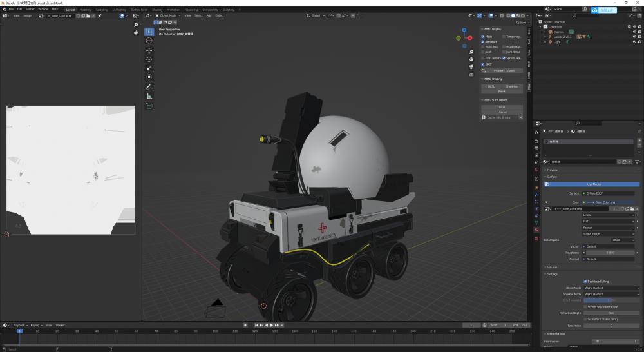This screenshot has height=352, width=644.
Task: Select the Measure tool
Action: click(x=149, y=96)
